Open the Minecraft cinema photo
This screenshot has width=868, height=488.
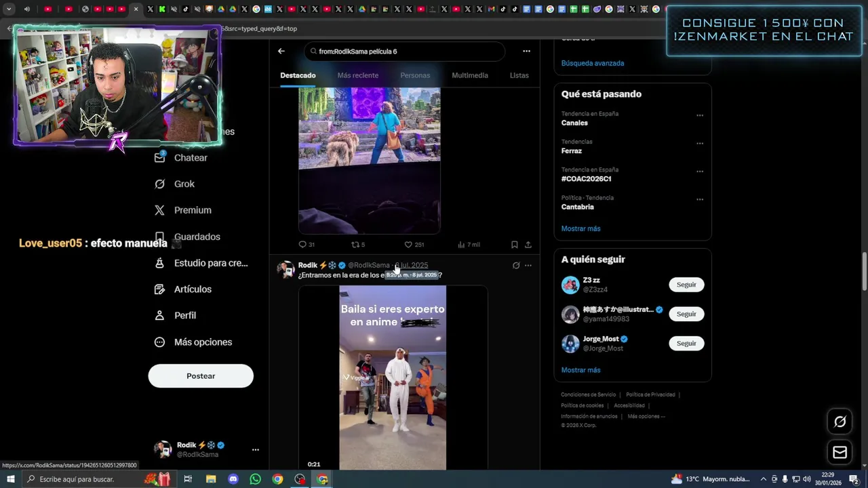point(370,161)
